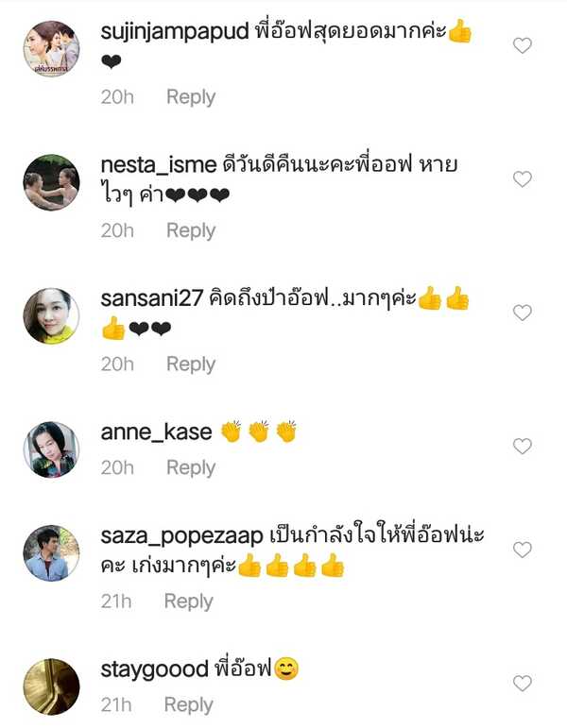Visit the sansani27 username link
The image size is (567, 728).
[151, 299]
